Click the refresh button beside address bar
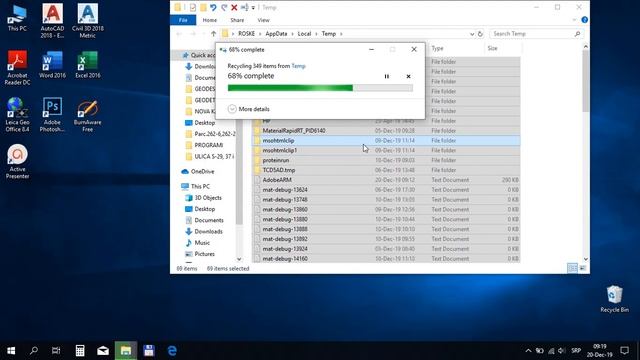640x360 pixels. point(480,34)
